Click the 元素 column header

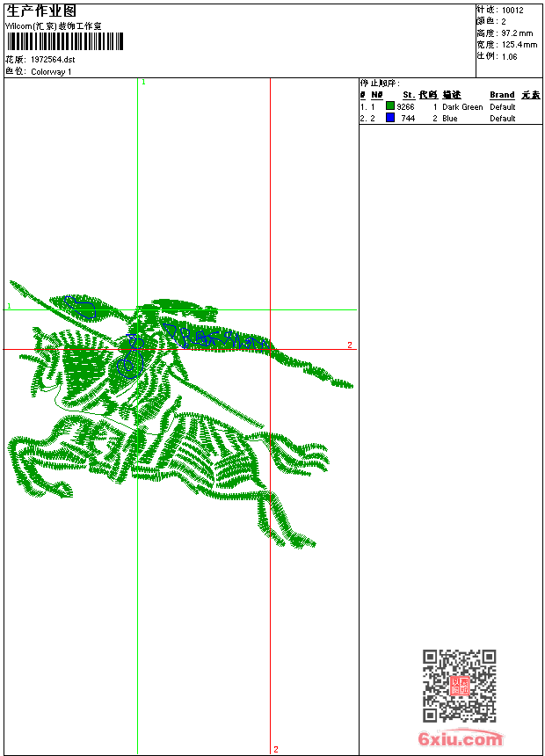531,95
